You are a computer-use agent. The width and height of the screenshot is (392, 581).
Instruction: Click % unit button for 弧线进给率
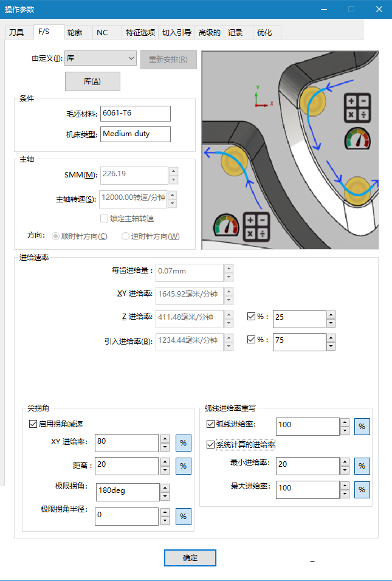(362, 427)
